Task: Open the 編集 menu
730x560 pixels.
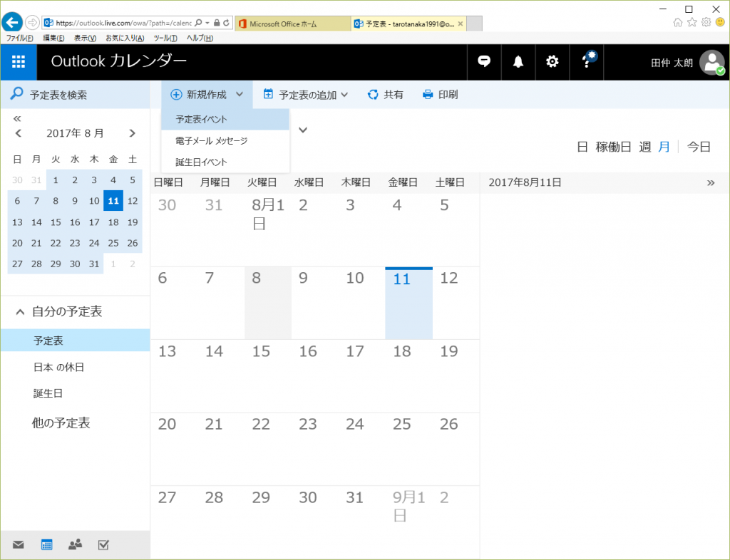Action: point(53,38)
